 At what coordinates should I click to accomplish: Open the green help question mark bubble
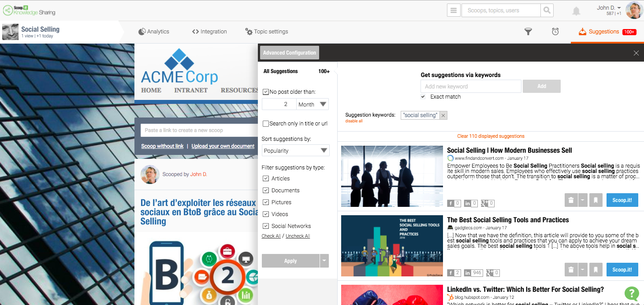[632, 294]
